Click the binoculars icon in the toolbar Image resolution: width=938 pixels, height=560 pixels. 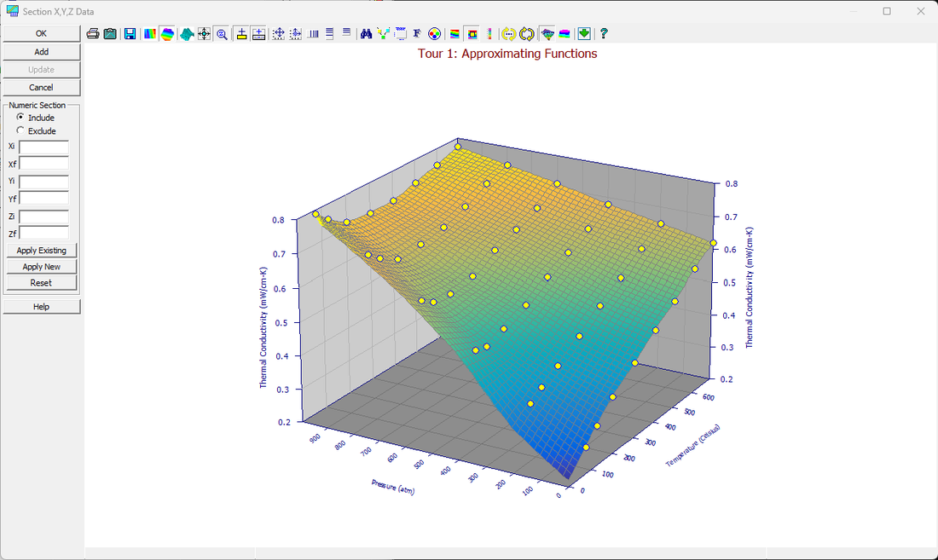click(x=366, y=34)
